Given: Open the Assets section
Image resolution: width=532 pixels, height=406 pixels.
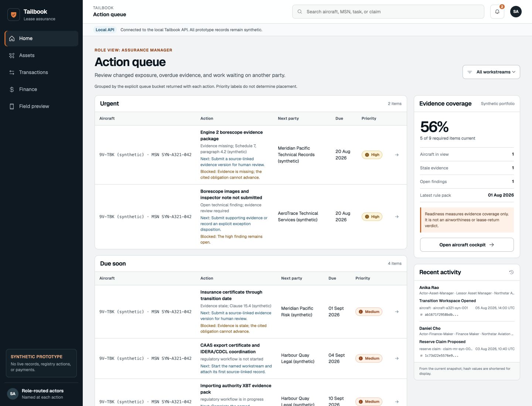Looking at the screenshot, I should coord(41,55).
